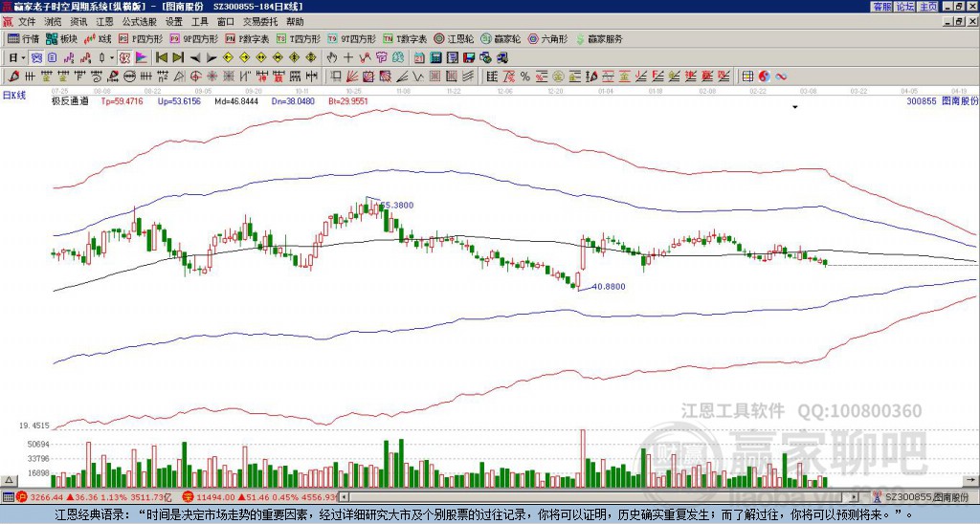Open the 9P四方形 tool

click(194, 38)
